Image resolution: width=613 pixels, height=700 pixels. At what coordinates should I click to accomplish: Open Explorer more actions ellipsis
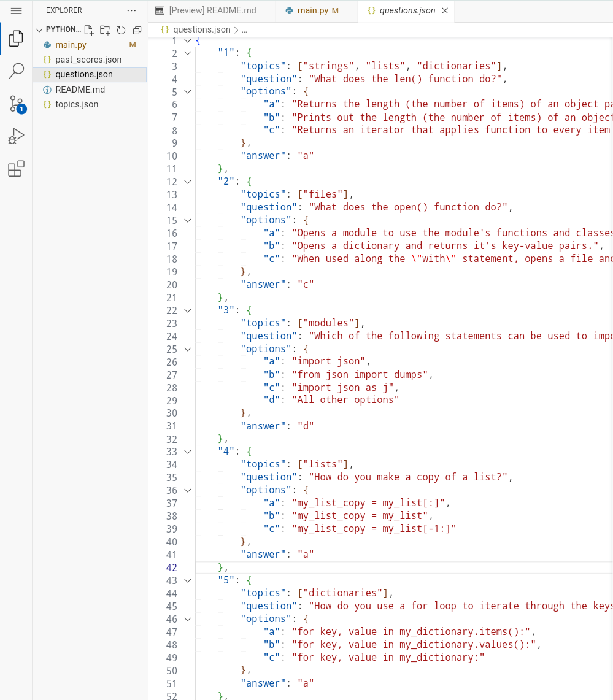coord(131,10)
